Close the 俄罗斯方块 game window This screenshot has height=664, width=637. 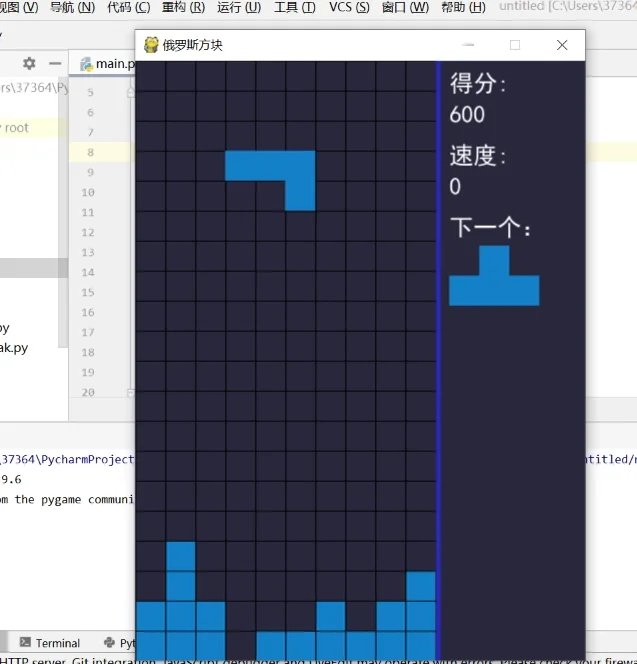coord(562,45)
